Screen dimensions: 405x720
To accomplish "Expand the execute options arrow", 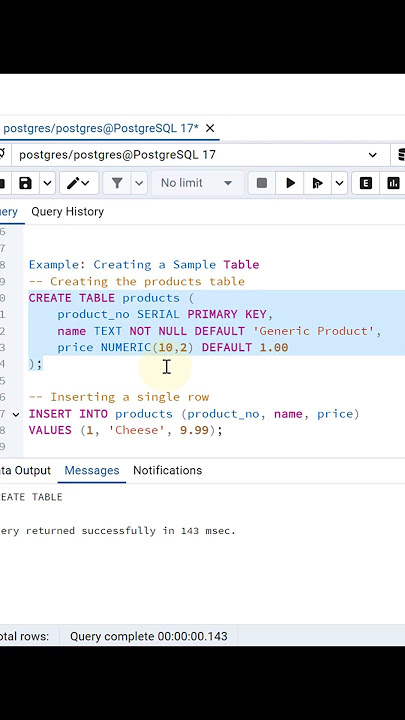I will pos(339,183).
